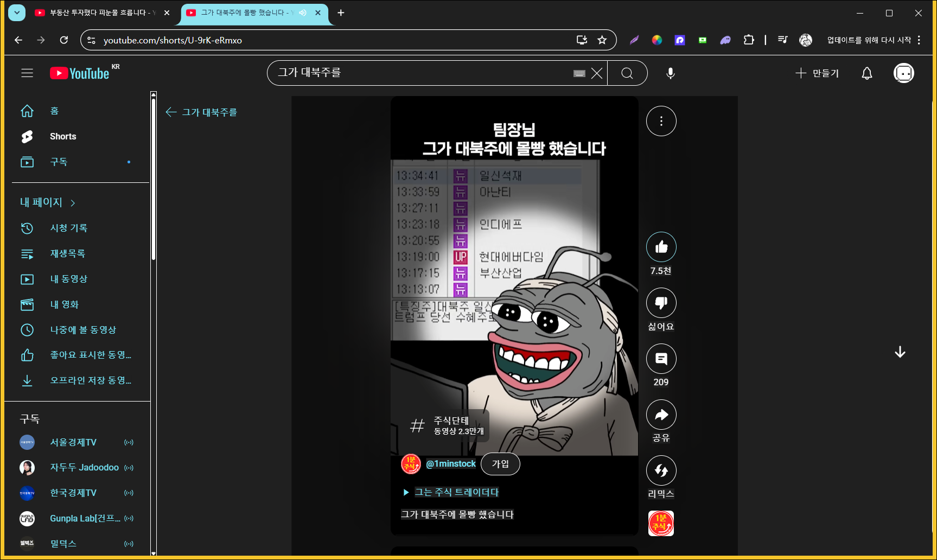Share this short

tap(661, 415)
